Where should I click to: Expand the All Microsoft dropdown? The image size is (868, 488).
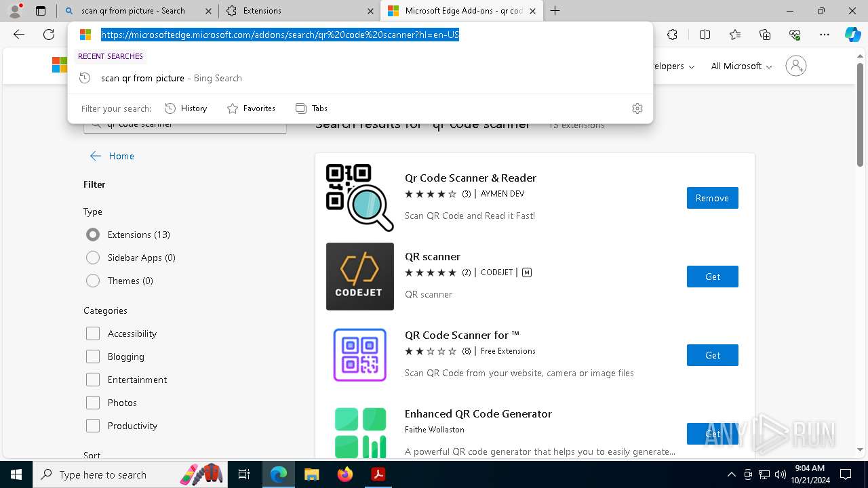741,66
